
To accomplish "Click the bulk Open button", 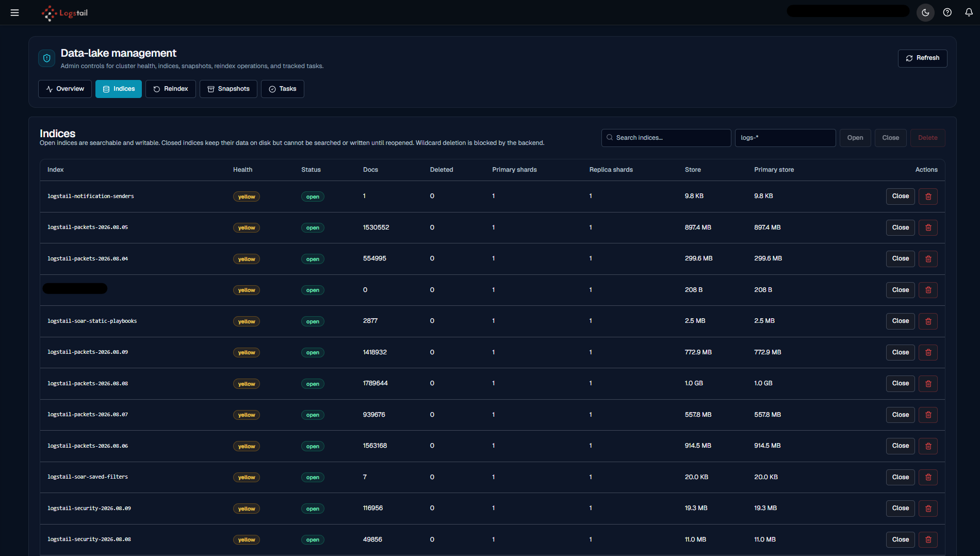I will pos(855,138).
